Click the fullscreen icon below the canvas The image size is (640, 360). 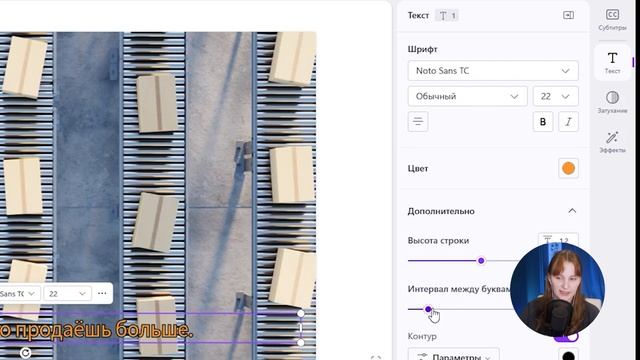[376, 358]
